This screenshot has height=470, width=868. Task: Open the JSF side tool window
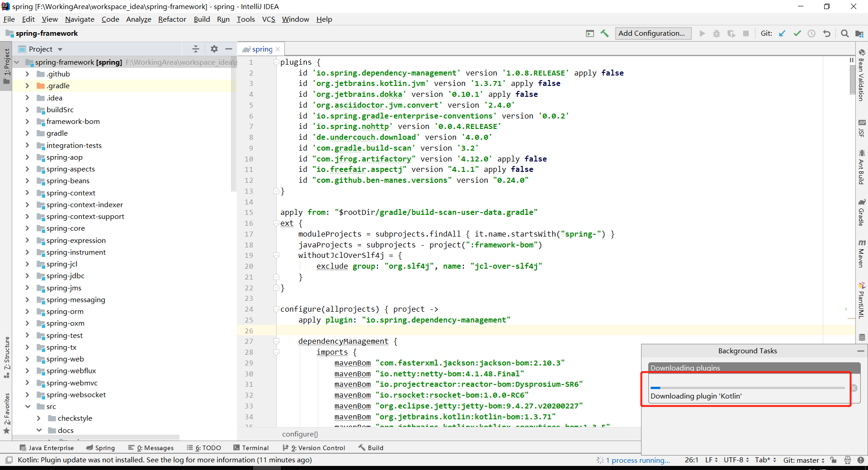point(862,128)
